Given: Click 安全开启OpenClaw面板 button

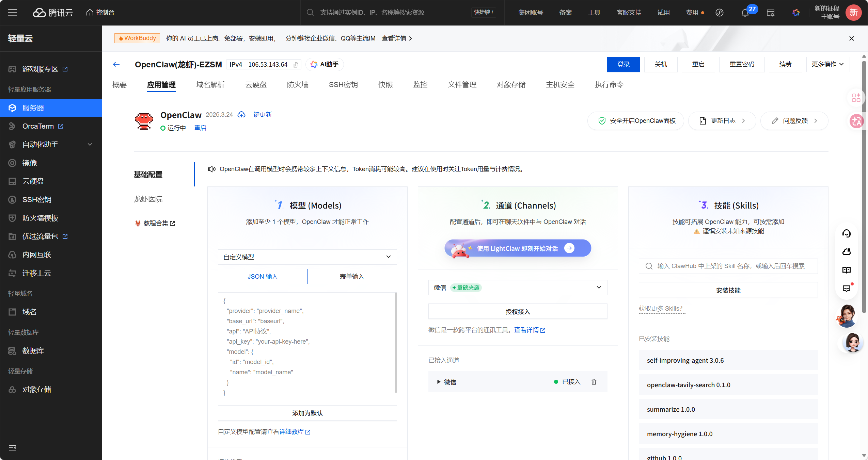Looking at the screenshot, I should [x=636, y=121].
